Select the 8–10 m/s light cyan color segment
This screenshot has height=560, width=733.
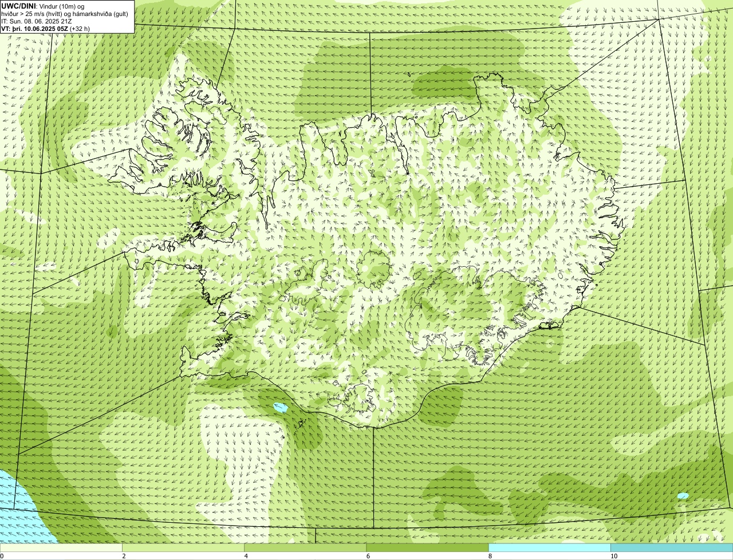(550, 547)
